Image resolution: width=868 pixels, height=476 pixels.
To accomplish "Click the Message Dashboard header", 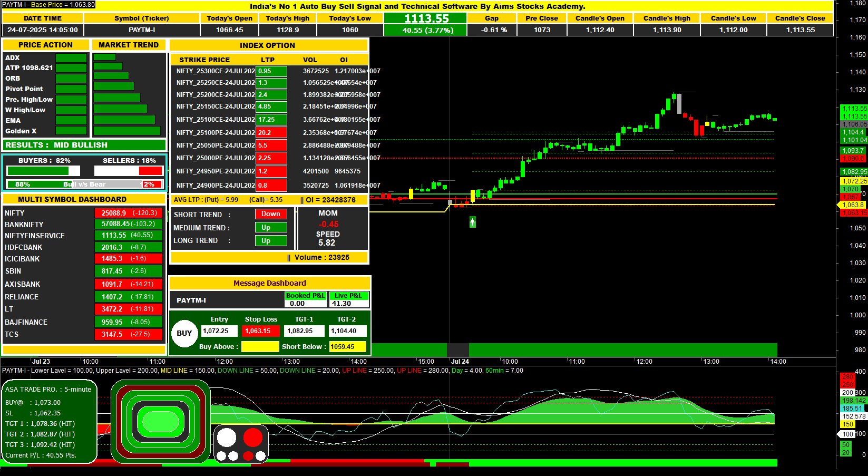I will tap(270, 283).
